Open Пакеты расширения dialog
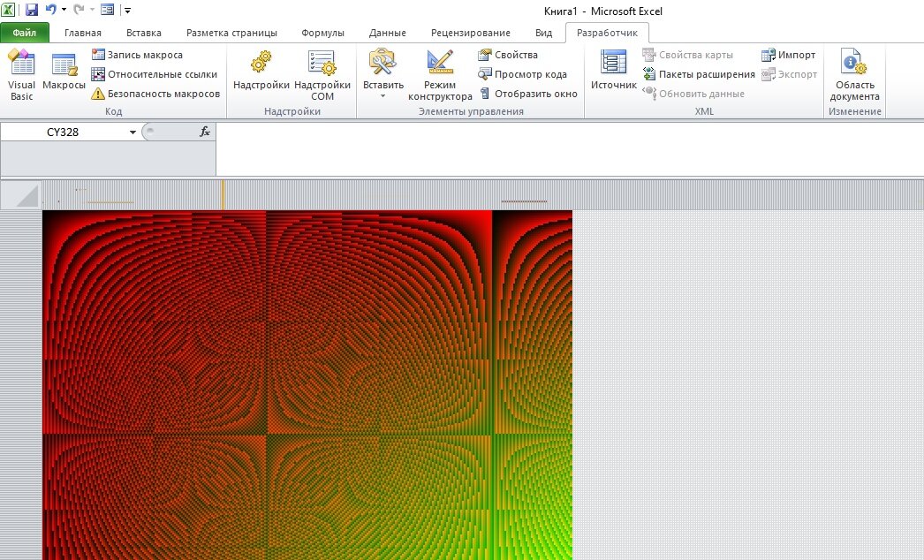This screenshot has height=560, width=924. 699,74
